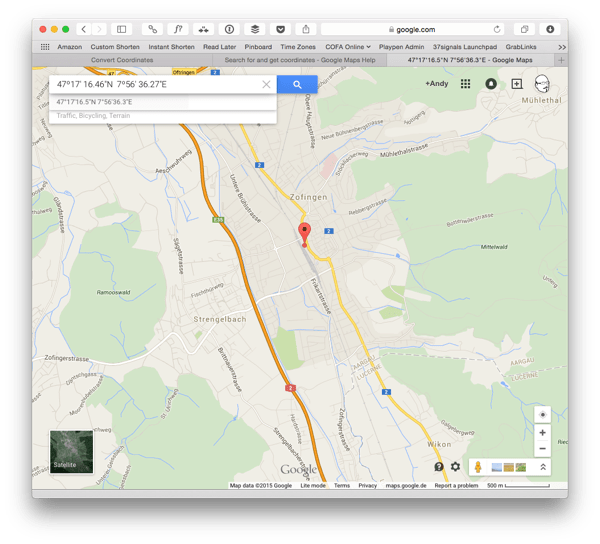Open the 1Password info circle icon
The width and height of the screenshot is (600, 544).
click(229, 29)
